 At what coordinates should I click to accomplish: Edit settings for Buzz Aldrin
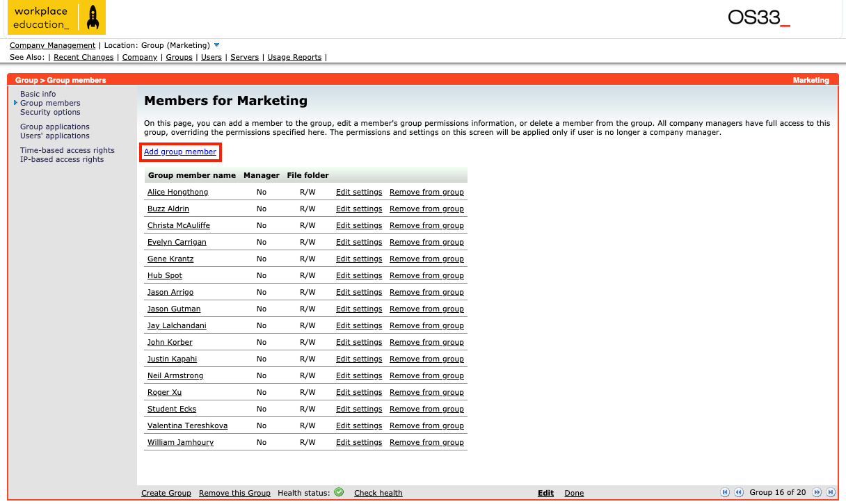tap(359, 209)
